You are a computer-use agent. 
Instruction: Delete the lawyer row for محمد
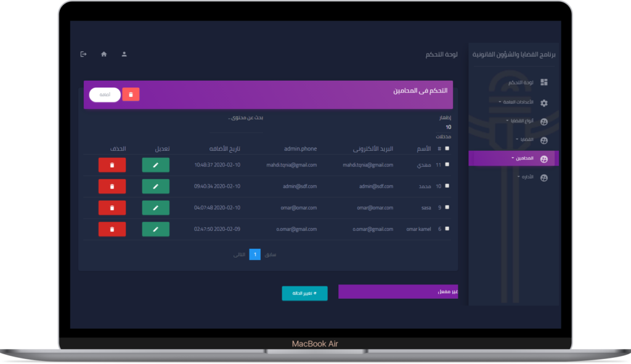click(x=112, y=186)
